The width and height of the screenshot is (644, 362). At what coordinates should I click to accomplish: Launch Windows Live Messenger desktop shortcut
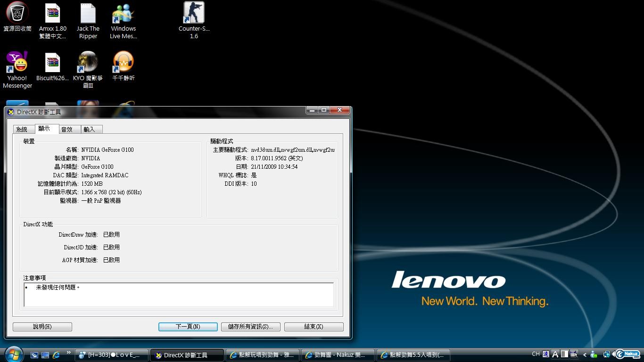(123, 21)
